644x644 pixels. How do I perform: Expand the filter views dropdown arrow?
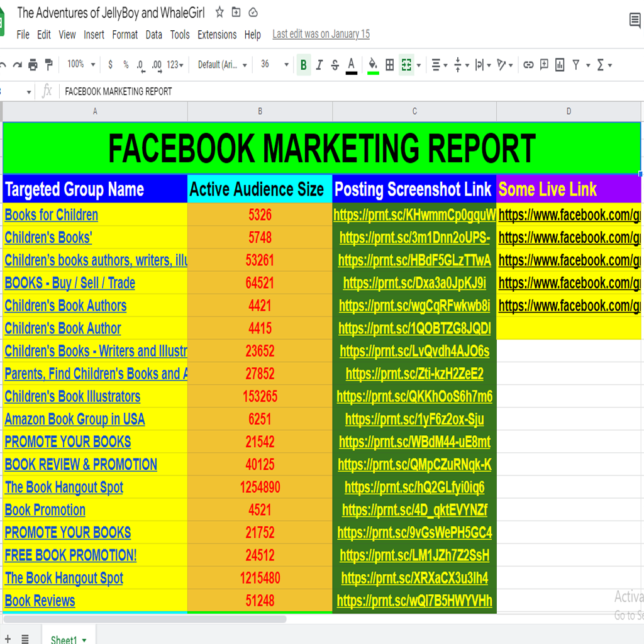pos(588,65)
